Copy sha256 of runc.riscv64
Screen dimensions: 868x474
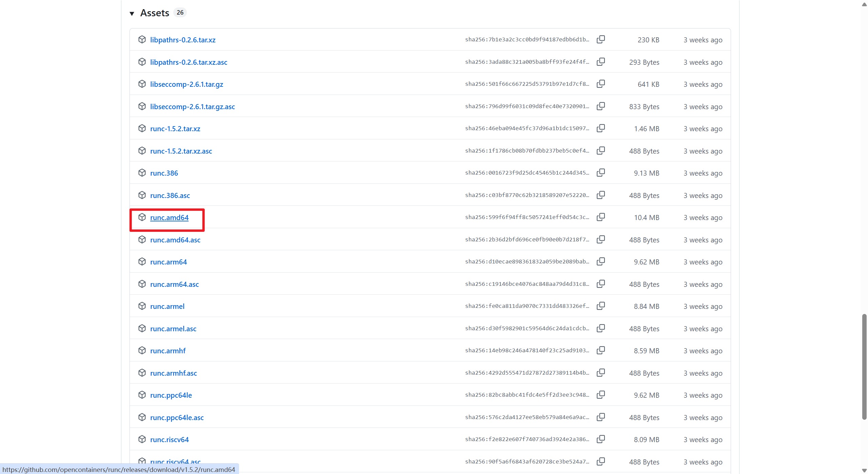pos(600,439)
